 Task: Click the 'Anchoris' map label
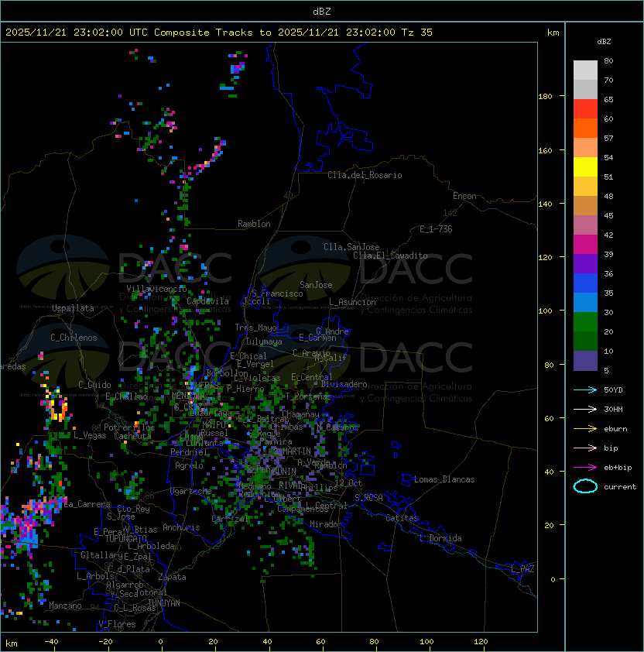181,527
